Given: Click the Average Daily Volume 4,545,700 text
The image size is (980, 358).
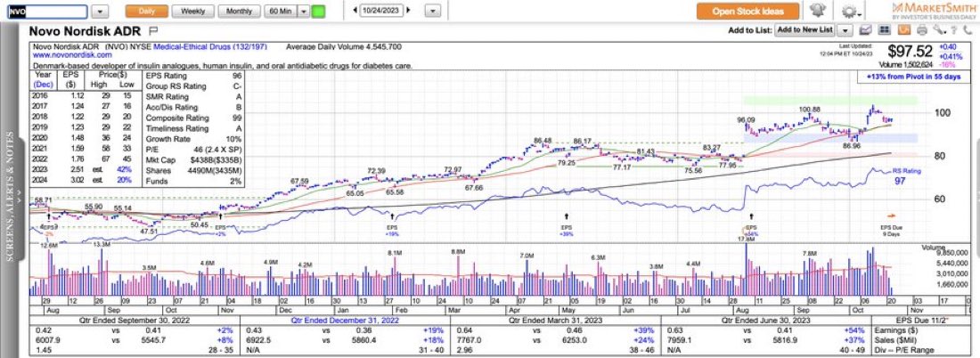Looking at the screenshot, I should pyautogui.click(x=343, y=47).
